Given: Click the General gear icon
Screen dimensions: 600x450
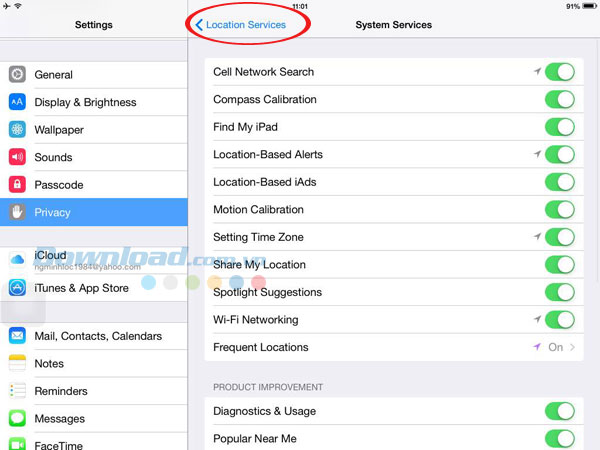Looking at the screenshot, I should click(17, 74).
